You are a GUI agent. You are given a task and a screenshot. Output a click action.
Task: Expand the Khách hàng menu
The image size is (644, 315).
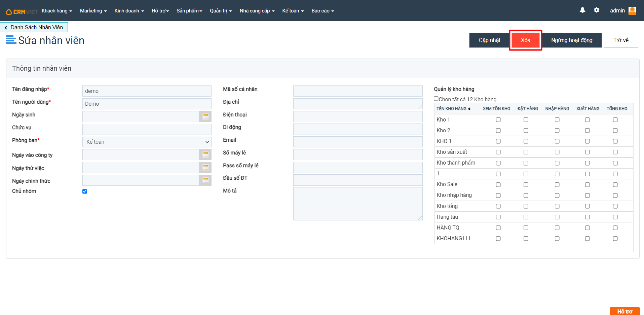[x=56, y=11]
